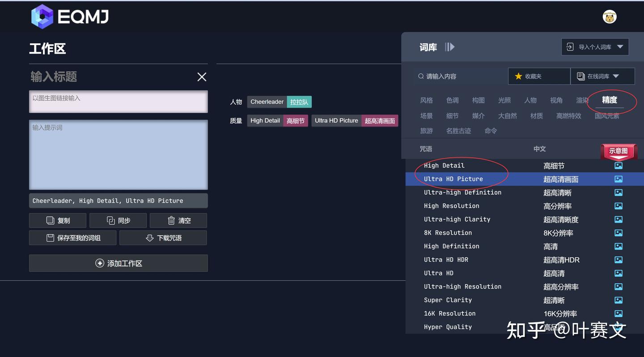
Task: Select the High Definition row
Action: coord(525,246)
